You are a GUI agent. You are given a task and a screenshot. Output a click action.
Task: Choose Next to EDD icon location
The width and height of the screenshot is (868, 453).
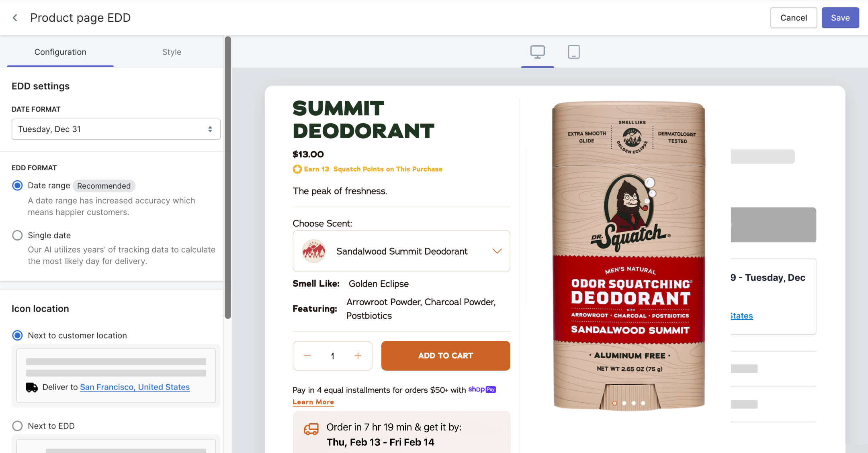click(17, 426)
